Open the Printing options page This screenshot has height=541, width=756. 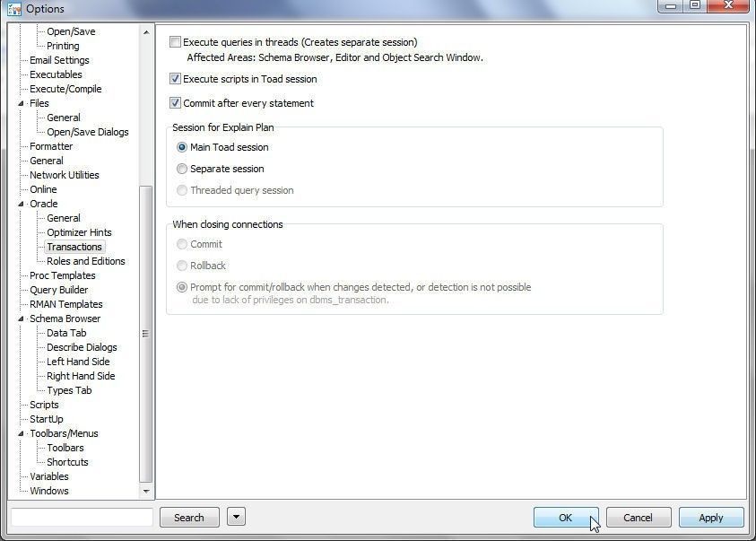tap(63, 46)
